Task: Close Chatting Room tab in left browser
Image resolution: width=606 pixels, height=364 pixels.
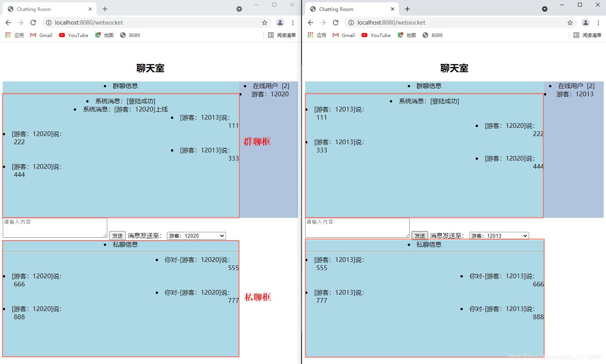Action: click(x=90, y=9)
